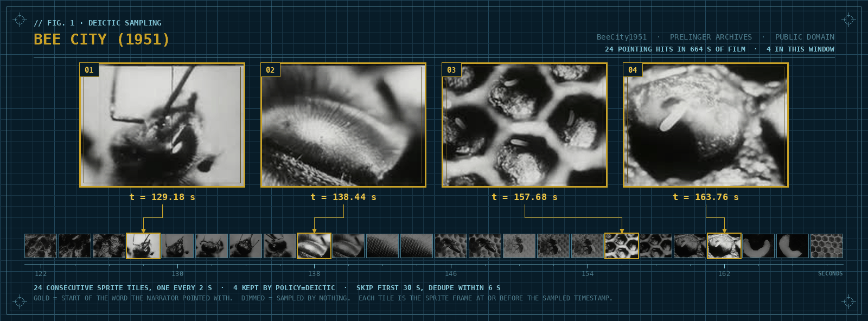Click the 138 timeline label

pos(314,274)
